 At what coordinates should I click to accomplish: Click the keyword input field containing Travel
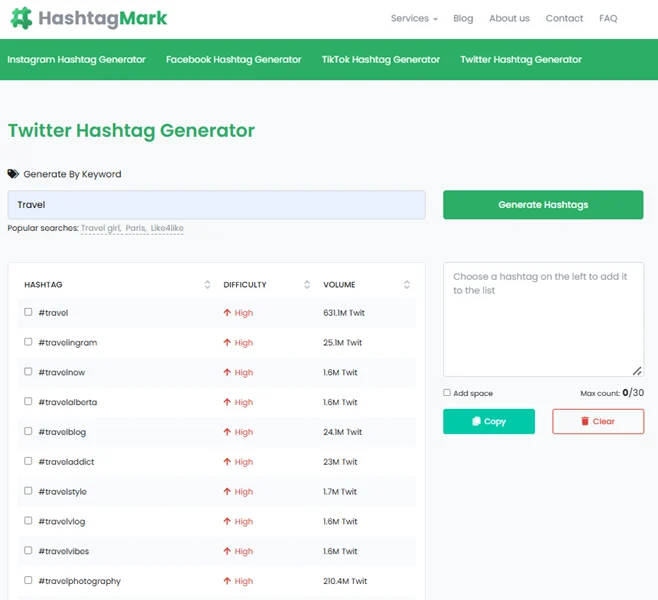point(217,205)
